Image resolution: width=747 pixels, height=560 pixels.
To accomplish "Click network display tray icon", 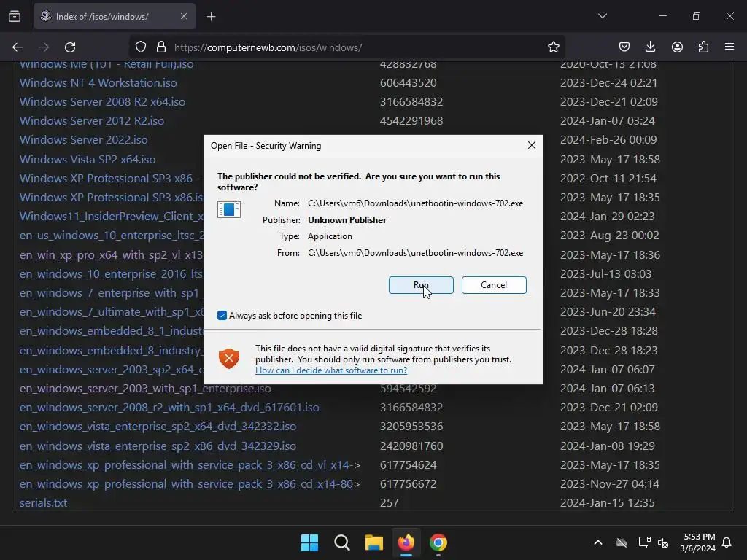I will pos(644,542).
